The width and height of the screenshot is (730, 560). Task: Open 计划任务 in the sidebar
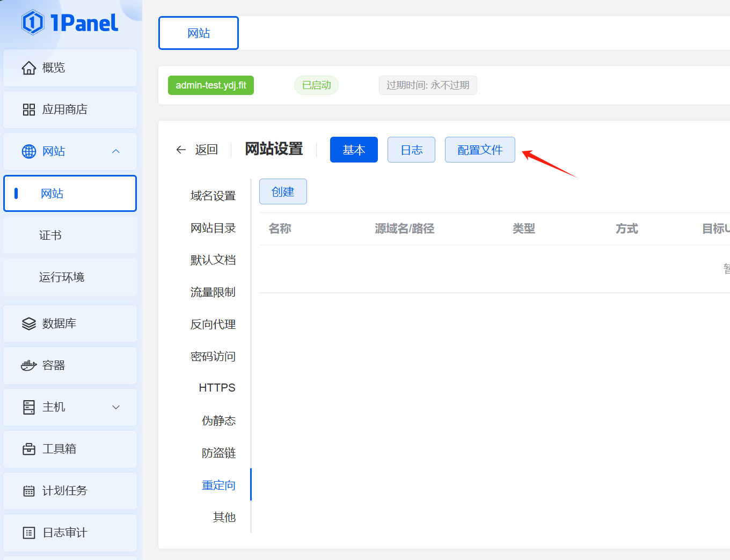coord(70,491)
